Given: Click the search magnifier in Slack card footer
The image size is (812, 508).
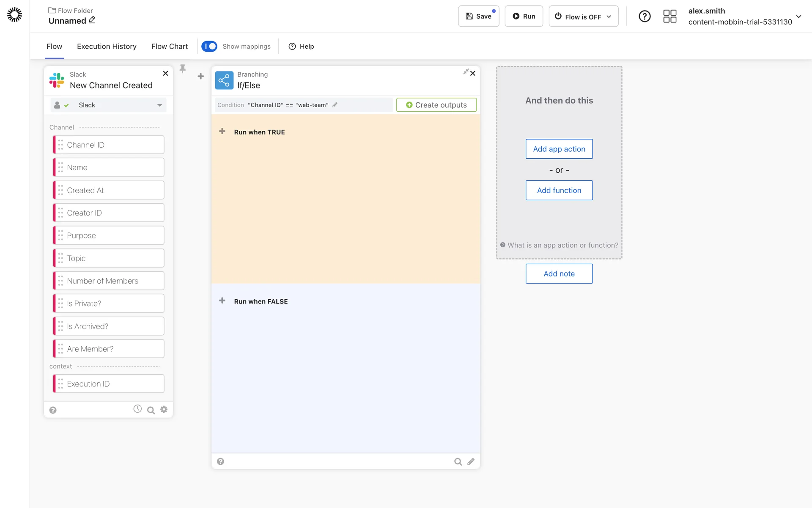Looking at the screenshot, I should pos(151,410).
